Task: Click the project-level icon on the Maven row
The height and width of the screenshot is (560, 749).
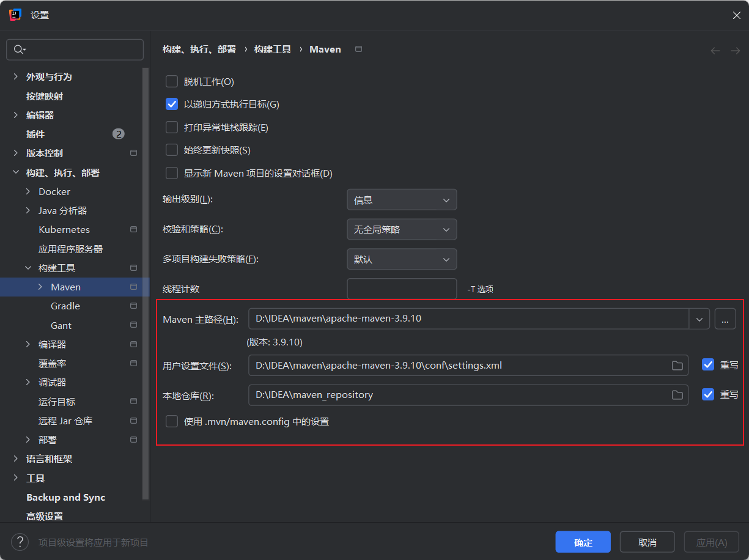Action: 133,287
